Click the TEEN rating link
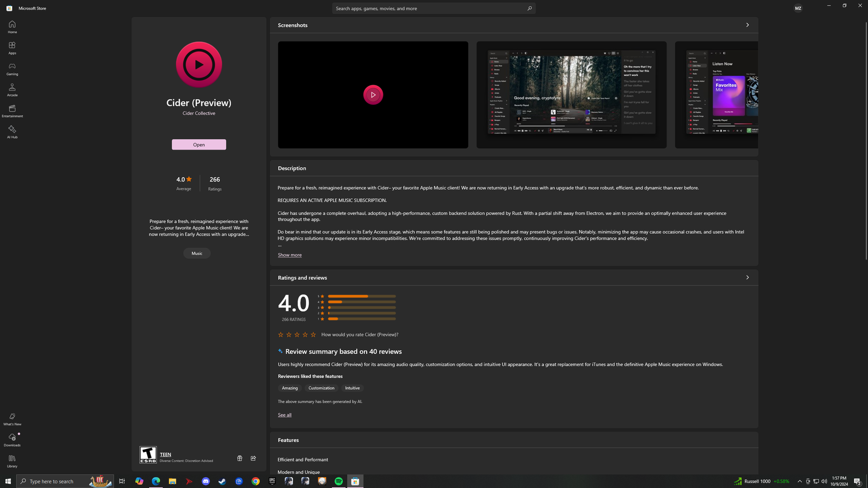The width and height of the screenshot is (868, 488). [165, 454]
